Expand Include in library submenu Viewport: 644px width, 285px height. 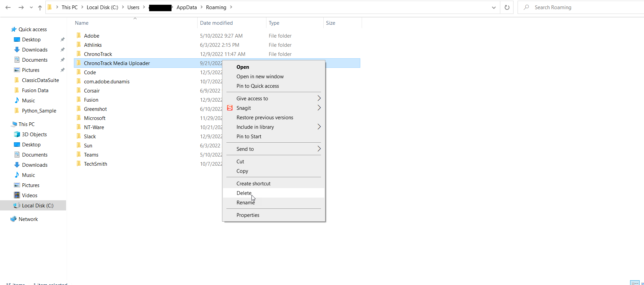point(274,127)
